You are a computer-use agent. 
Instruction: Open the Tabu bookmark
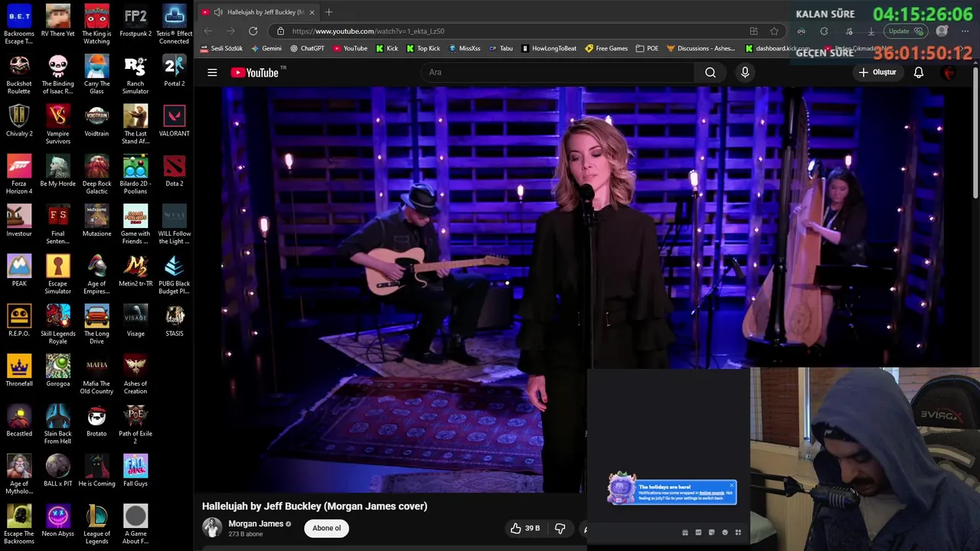(501, 48)
